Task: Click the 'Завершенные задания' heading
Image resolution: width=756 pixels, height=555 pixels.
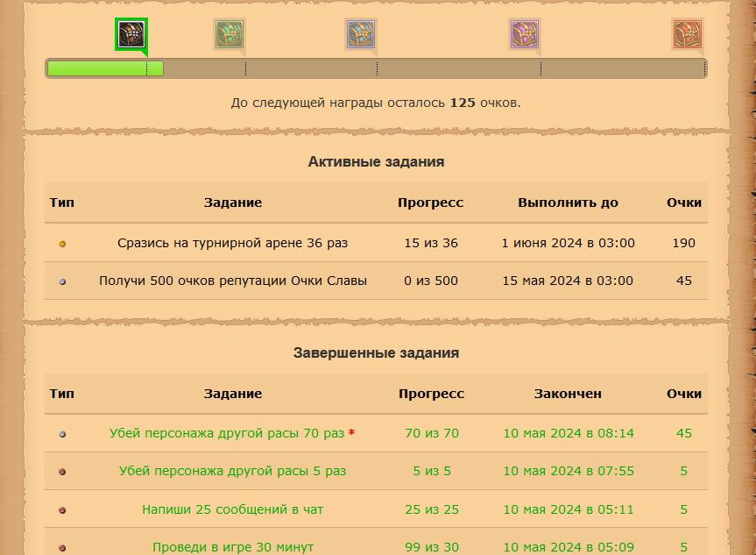Action: pos(376,352)
